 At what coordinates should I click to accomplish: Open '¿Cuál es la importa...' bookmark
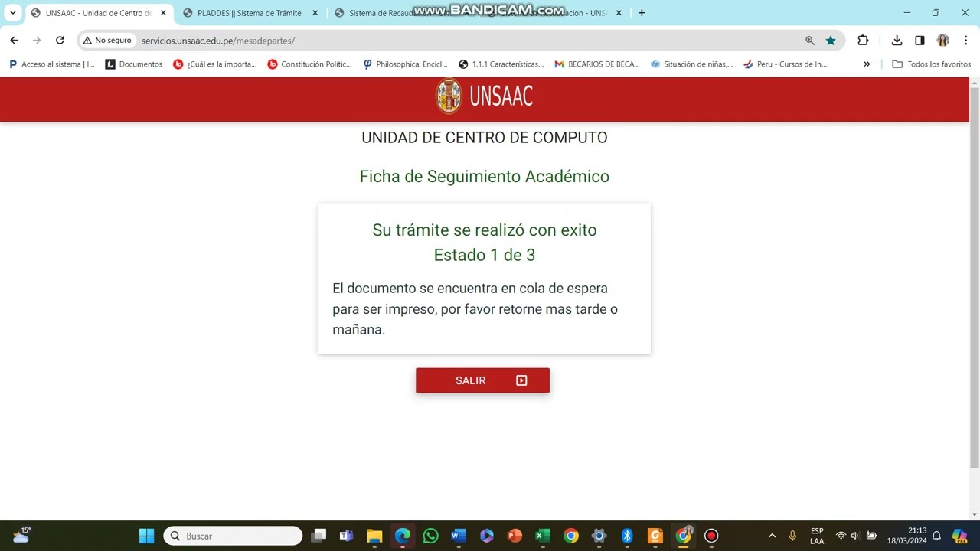coord(215,64)
